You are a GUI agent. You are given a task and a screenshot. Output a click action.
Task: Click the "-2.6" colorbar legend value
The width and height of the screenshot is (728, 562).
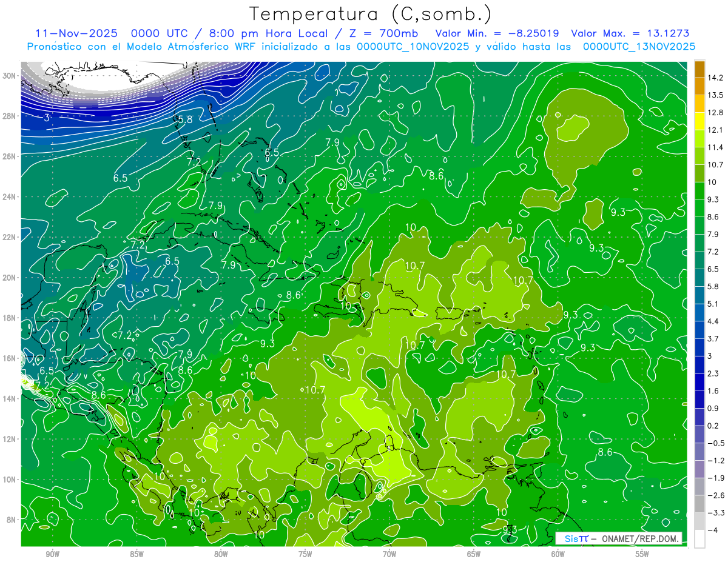pos(716,495)
